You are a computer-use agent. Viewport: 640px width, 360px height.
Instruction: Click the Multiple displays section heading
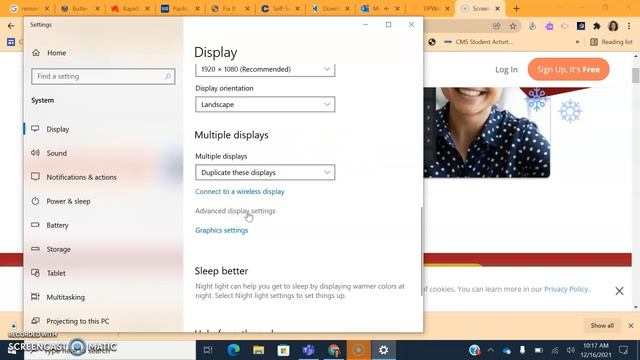(231, 135)
